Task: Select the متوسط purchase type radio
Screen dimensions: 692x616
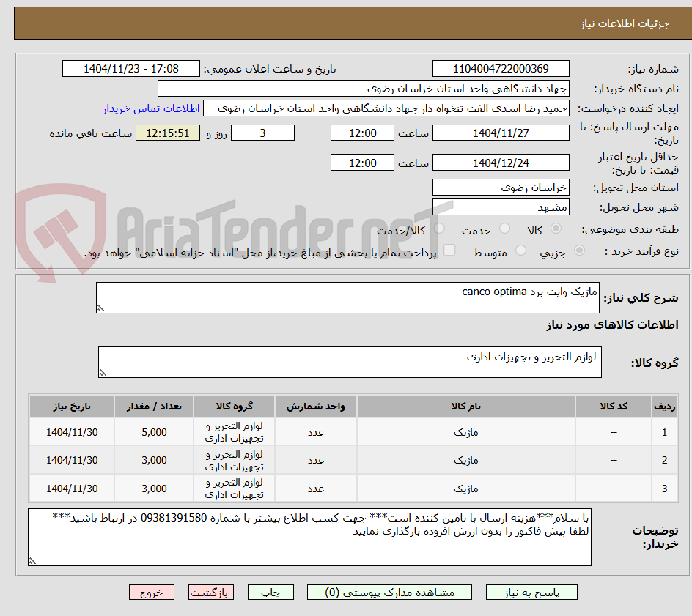Action: tap(520, 251)
